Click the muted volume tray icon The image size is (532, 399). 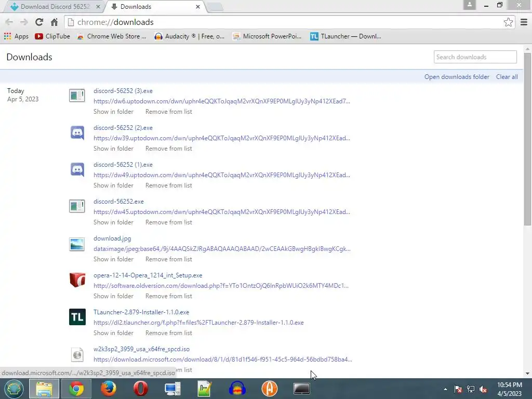click(x=483, y=389)
